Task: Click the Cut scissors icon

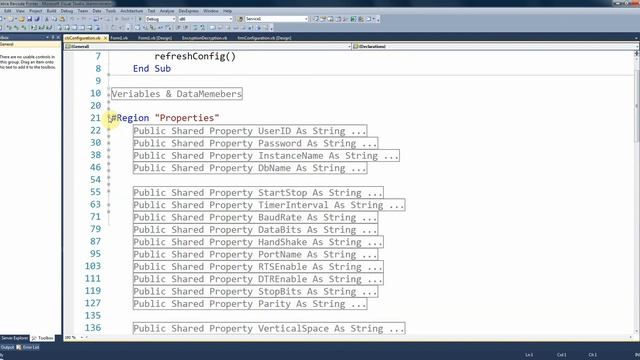Action: 47,19
